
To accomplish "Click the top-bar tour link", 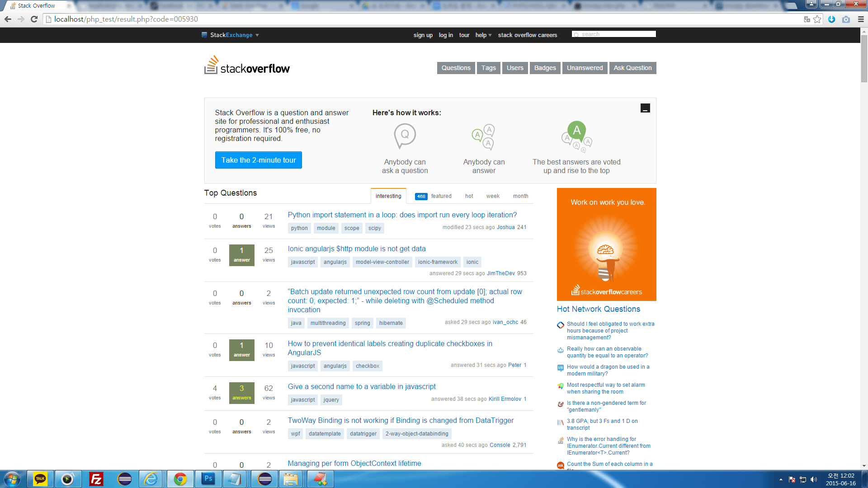I will tap(464, 35).
